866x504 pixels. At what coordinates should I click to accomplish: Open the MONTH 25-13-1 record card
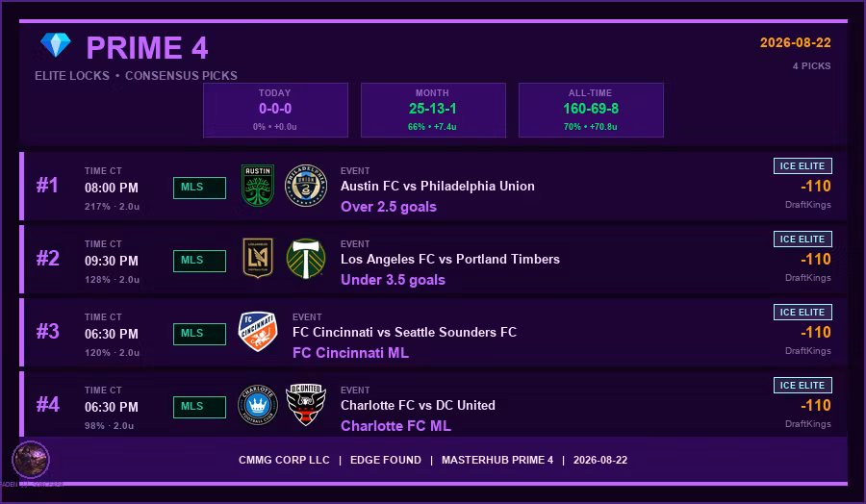coord(433,110)
